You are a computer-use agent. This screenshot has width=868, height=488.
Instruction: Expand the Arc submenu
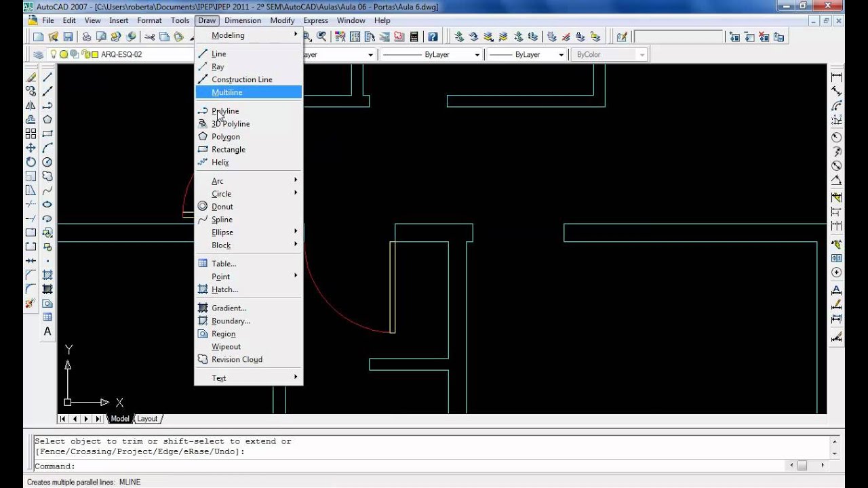coord(248,181)
